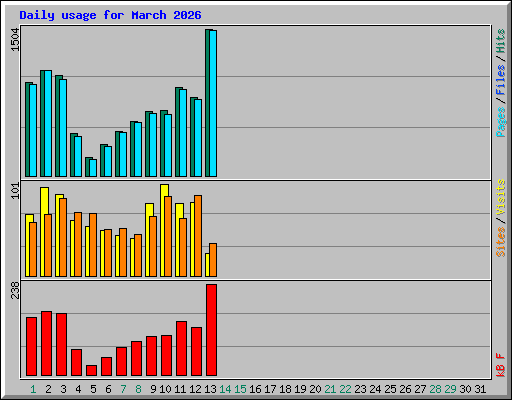Click the 'Visits' legend label
Image resolution: width=512 pixels, height=400 pixels.
501,197
